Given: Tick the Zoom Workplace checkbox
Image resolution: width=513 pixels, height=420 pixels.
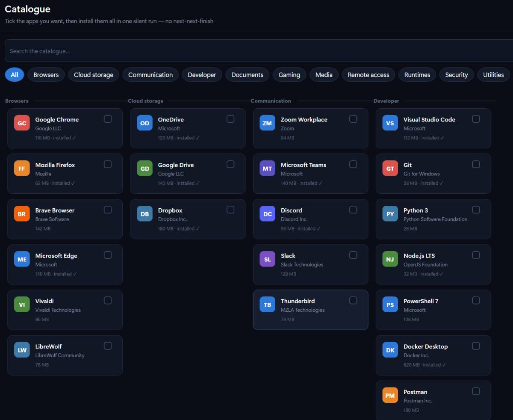Looking at the screenshot, I should coord(353,119).
